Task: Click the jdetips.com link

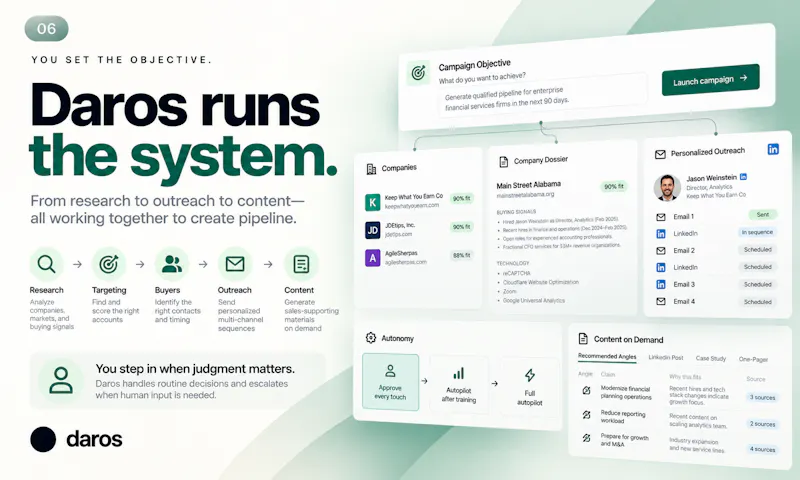Action: (x=398, y=234)
